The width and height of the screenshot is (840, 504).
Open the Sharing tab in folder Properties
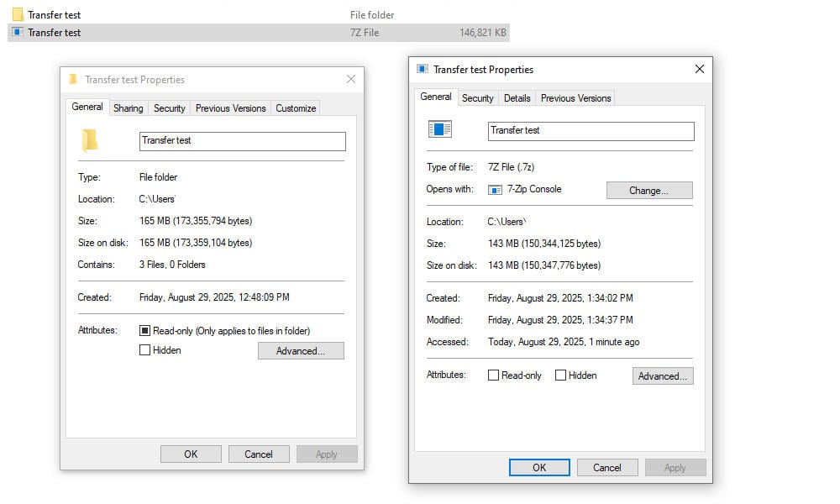[x=129, y=108]
